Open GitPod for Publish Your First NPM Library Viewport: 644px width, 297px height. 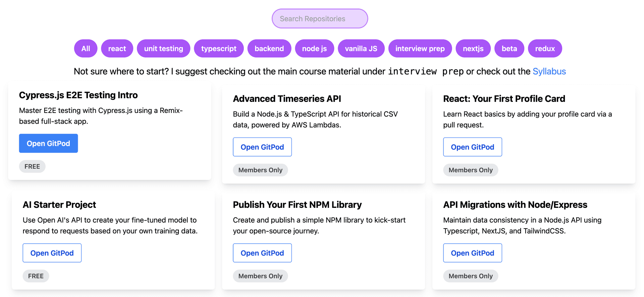(262, 253)
